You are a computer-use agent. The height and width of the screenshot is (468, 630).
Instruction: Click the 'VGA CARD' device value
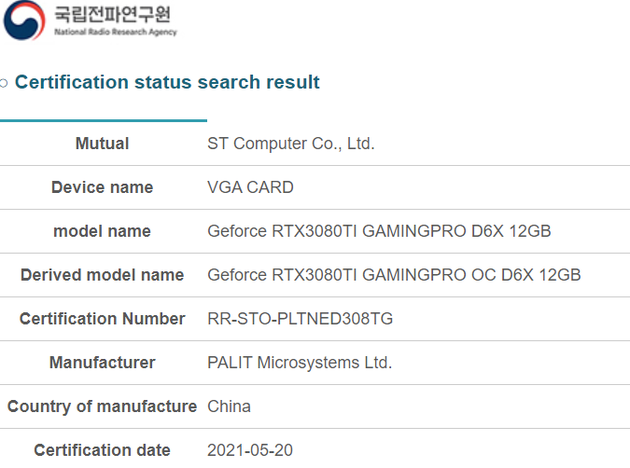point(250,188)
